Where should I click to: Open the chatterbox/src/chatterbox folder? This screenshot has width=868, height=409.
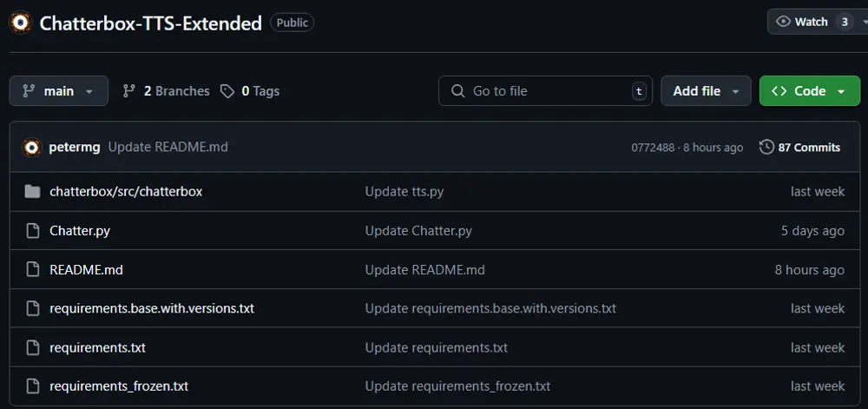pos(126,191)
